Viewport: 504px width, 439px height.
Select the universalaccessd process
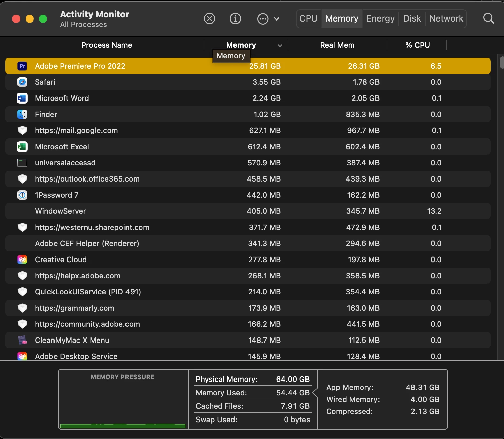tap(65, 163)
